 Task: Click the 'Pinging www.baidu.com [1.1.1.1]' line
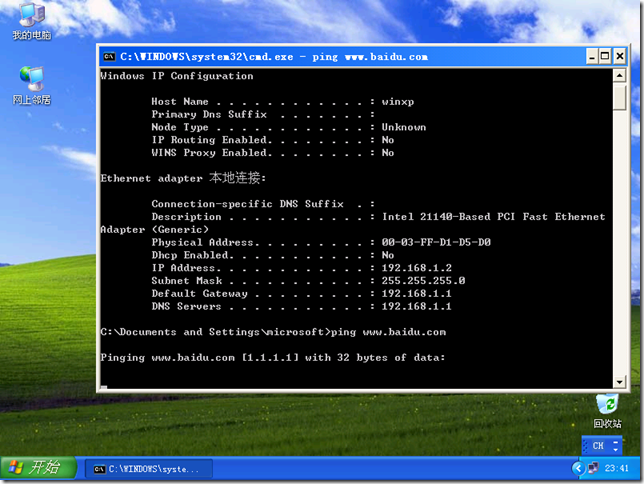pos(273,357)
